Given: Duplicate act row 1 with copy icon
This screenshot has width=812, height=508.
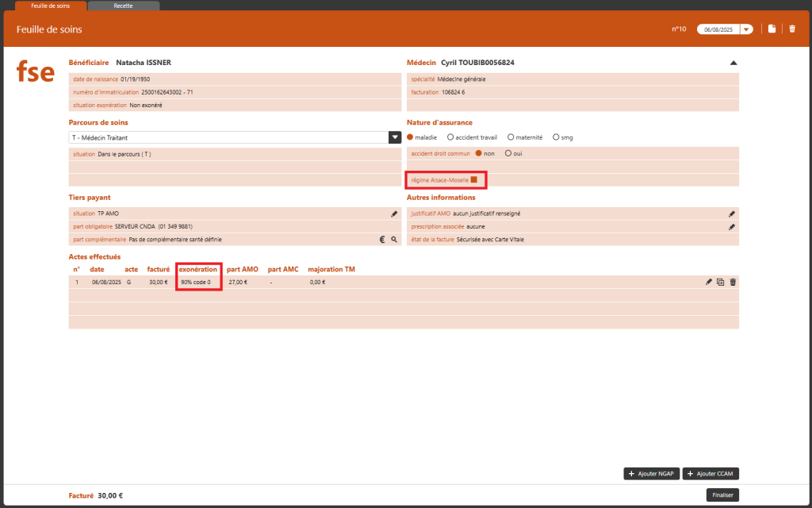Looking at the screenshot, I should coord(721,282).
